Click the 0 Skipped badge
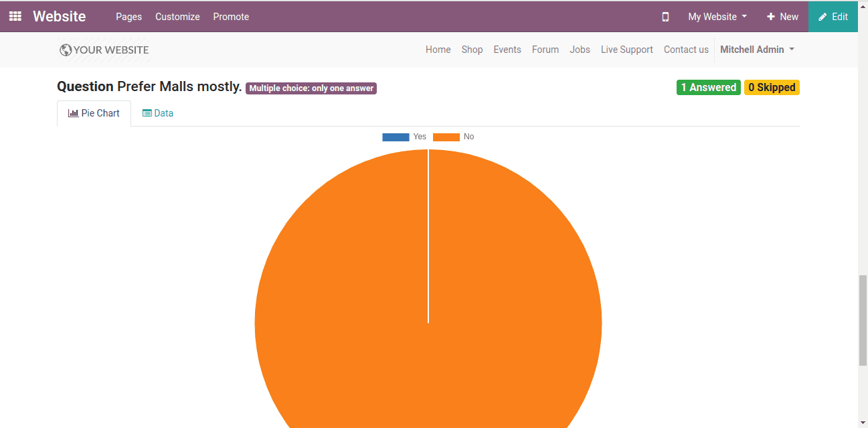The height and width of the screenshot is (428, 868). pyautogui.click(x=772, y=87)
